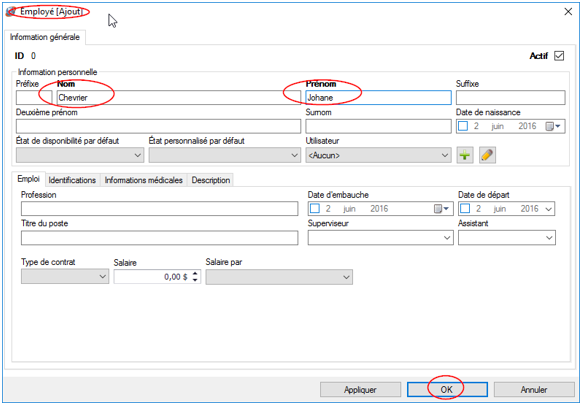
Task: Switch to the Identifications tab
Action: tap(72, 180)
